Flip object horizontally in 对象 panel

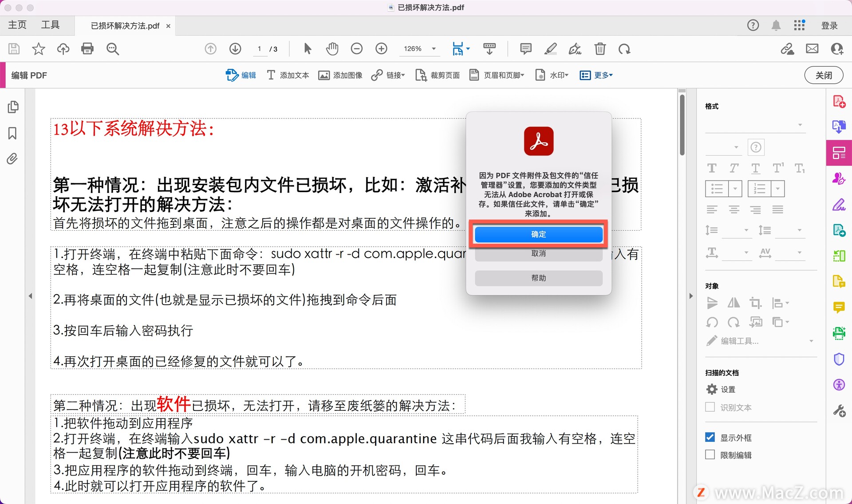click(x=734, y=303)
